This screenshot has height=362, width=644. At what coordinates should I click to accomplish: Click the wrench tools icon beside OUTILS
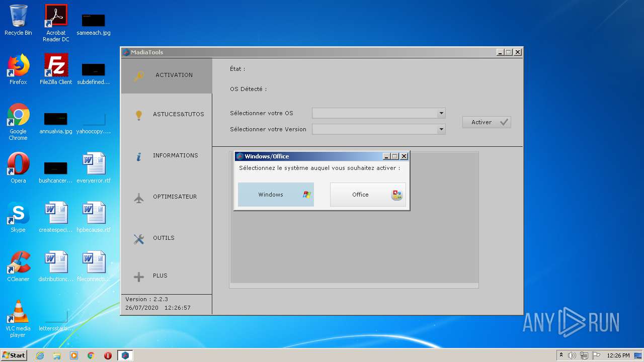point(139,239)
